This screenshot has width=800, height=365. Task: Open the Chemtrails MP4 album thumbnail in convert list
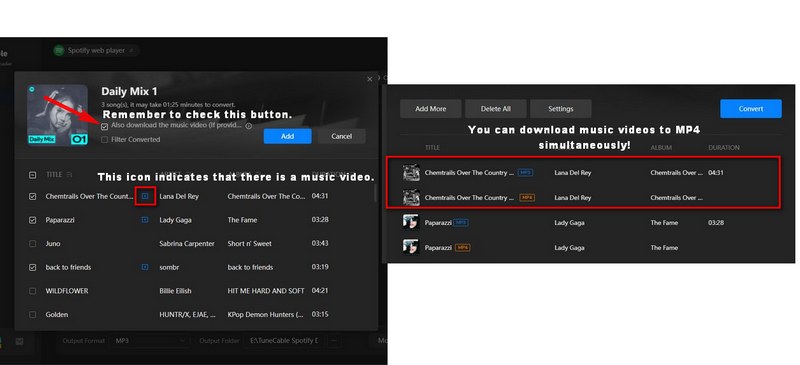[x=411, y=198]
